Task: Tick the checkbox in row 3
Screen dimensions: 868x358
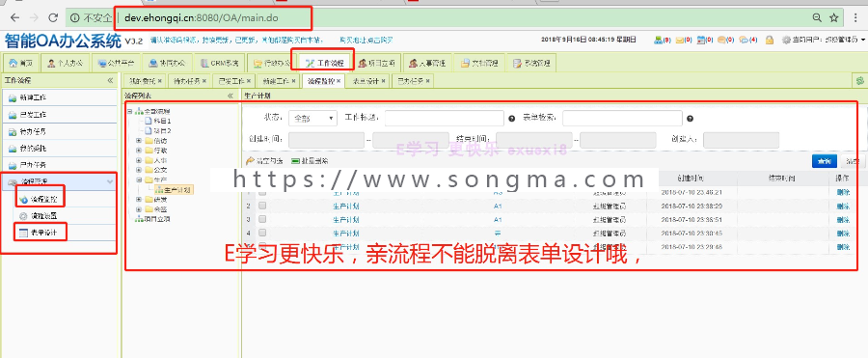Action: point(262,219)
